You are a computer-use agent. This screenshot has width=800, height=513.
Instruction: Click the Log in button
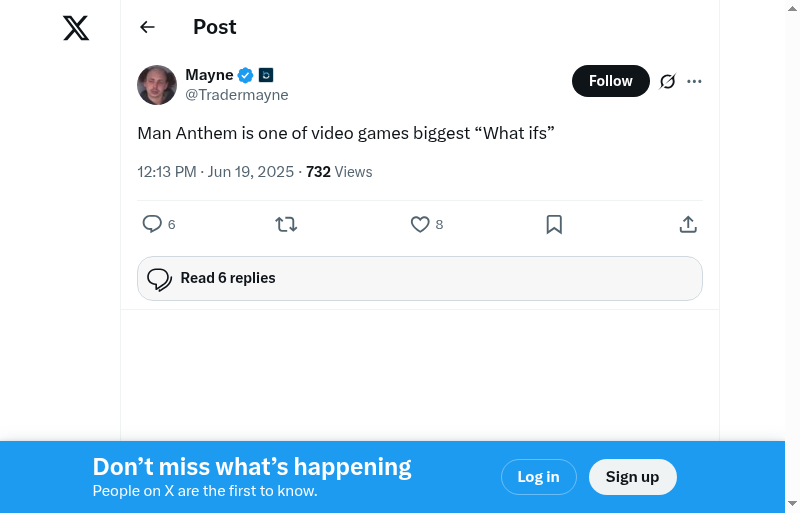(x=538, y=477)
